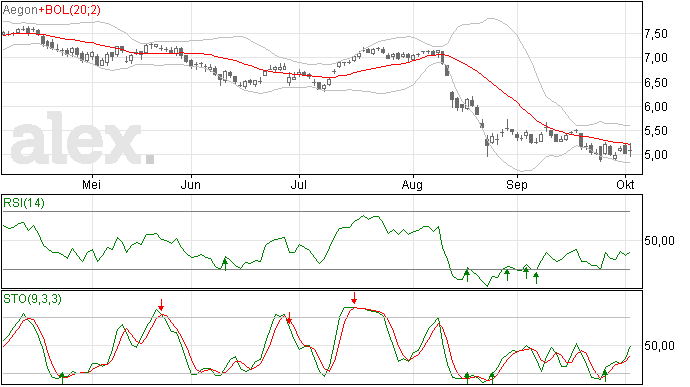Click the red sell arrow near late June in the stochastic panel
Image resolution: width=690 pixels, height=387 pixels.
(289, 317)
